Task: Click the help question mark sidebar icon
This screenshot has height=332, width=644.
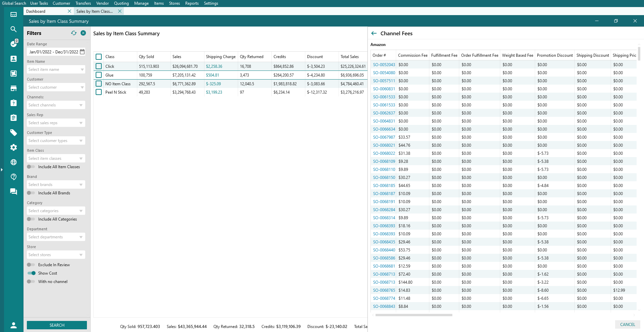Action: [x=13, y=177]
